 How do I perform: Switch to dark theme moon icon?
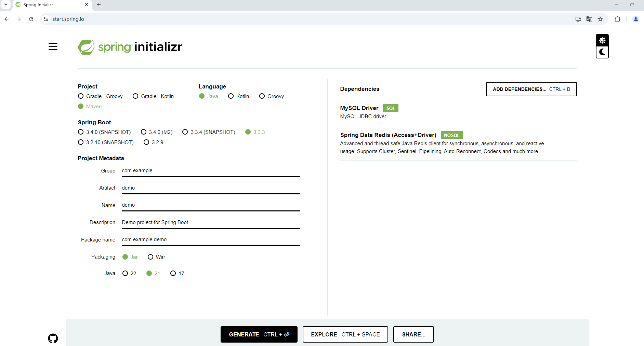602,52
